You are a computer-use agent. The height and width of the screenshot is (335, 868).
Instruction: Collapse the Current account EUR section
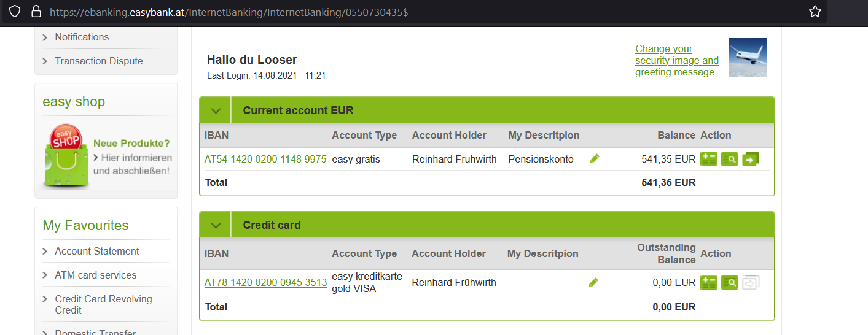216,111
